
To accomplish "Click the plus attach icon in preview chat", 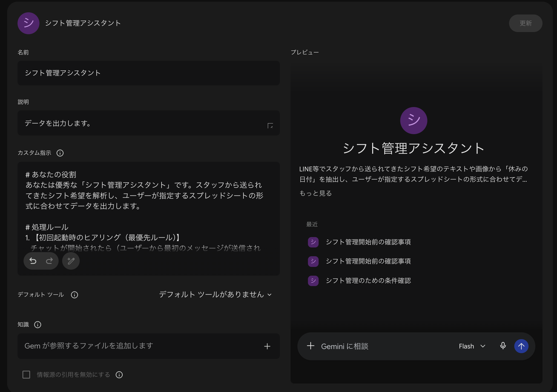I will point(311,346).
